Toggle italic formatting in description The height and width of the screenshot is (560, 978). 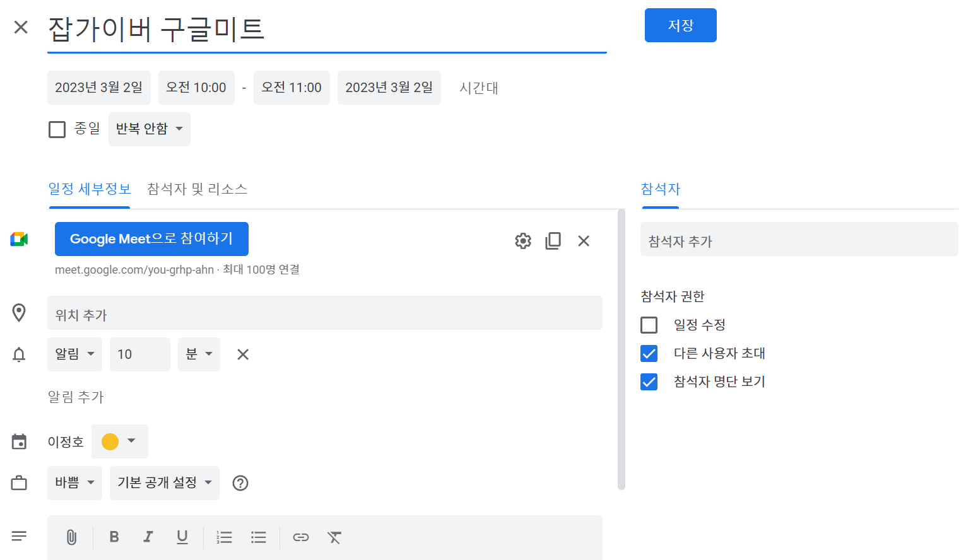148,537
